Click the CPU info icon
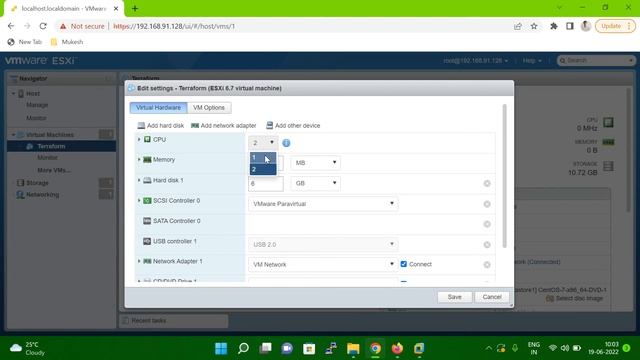Screen dimensions: 640x360 pos(286,143)
